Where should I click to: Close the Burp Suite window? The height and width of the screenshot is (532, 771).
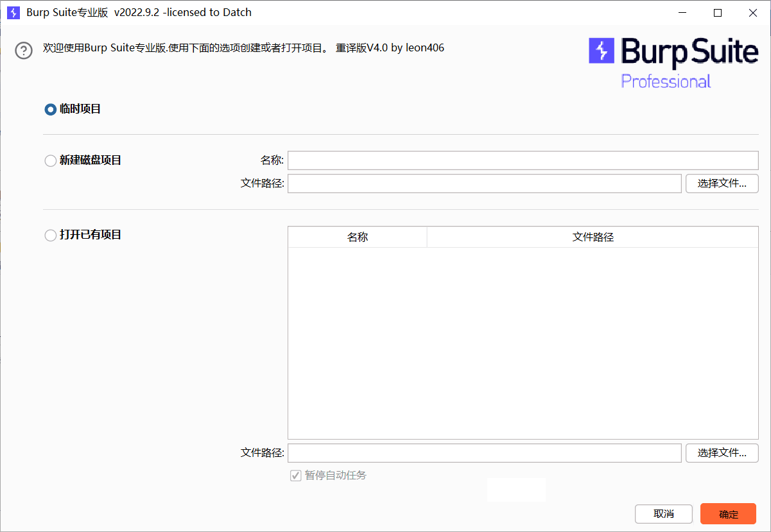coord(752,13)
